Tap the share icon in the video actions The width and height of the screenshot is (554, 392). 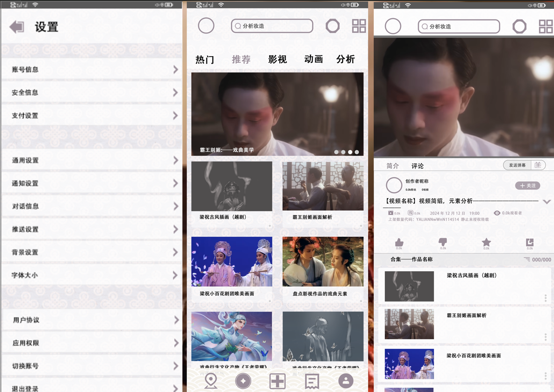(530, 242)
